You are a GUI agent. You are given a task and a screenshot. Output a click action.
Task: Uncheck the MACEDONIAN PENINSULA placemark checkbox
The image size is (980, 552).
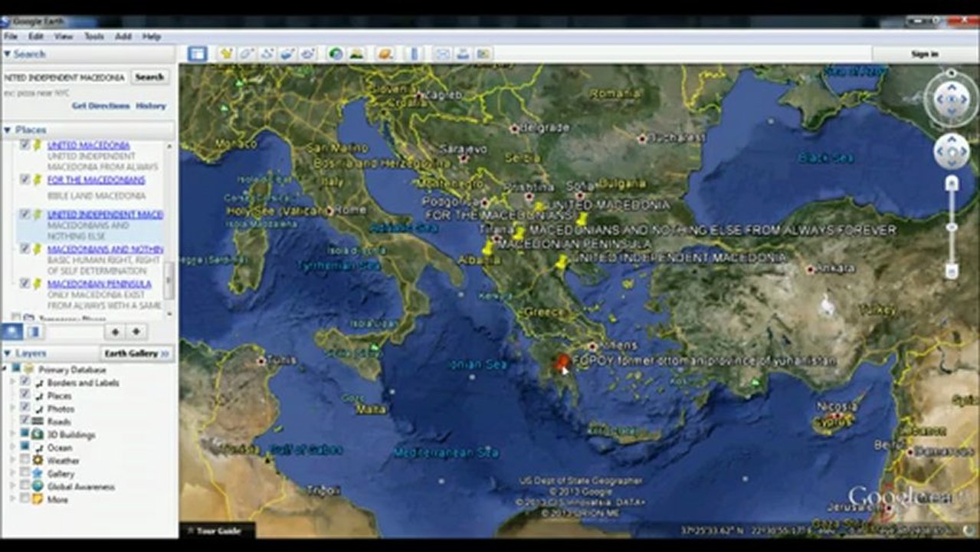25,284
